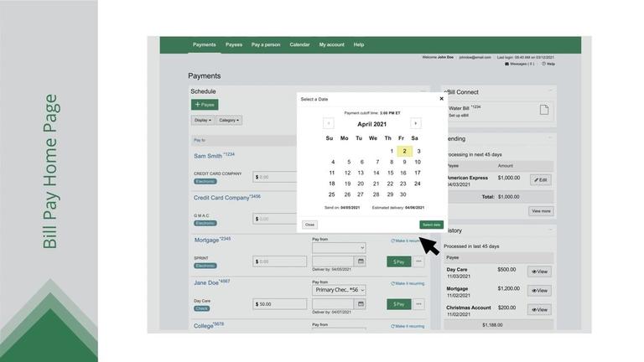Open more options for Mortgage row

[x=418, y=261]
